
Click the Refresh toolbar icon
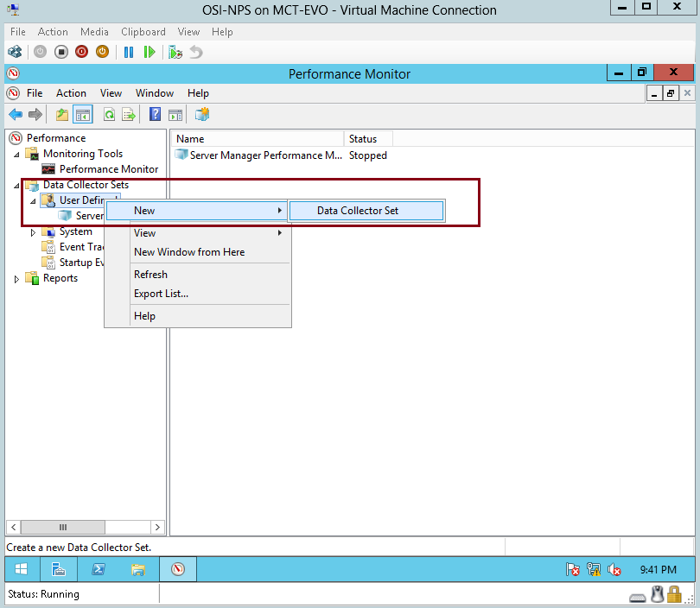(109, 114)
